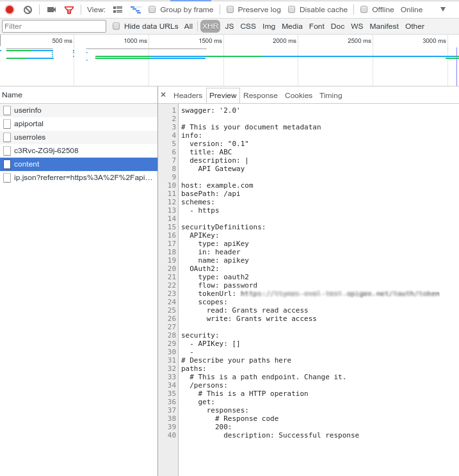Screen dimensions: 459x476
Task: Open network throttling dropdown arrow
Action: 443,9
